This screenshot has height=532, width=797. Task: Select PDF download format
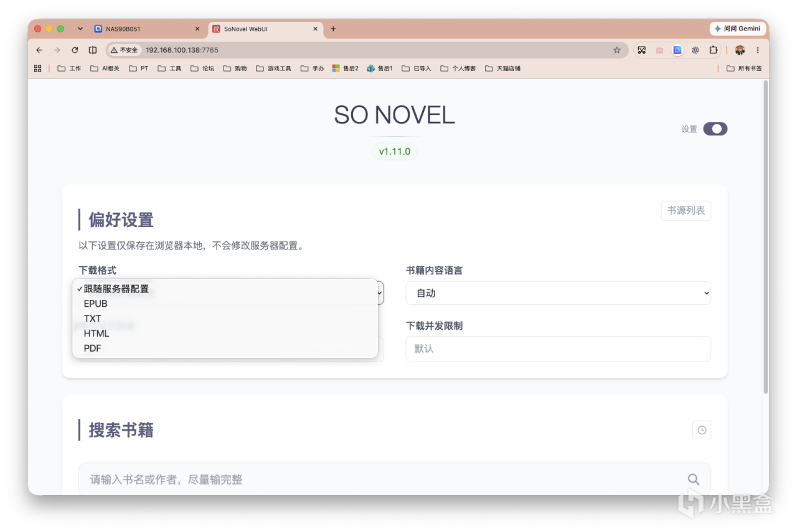click(225, 348)
